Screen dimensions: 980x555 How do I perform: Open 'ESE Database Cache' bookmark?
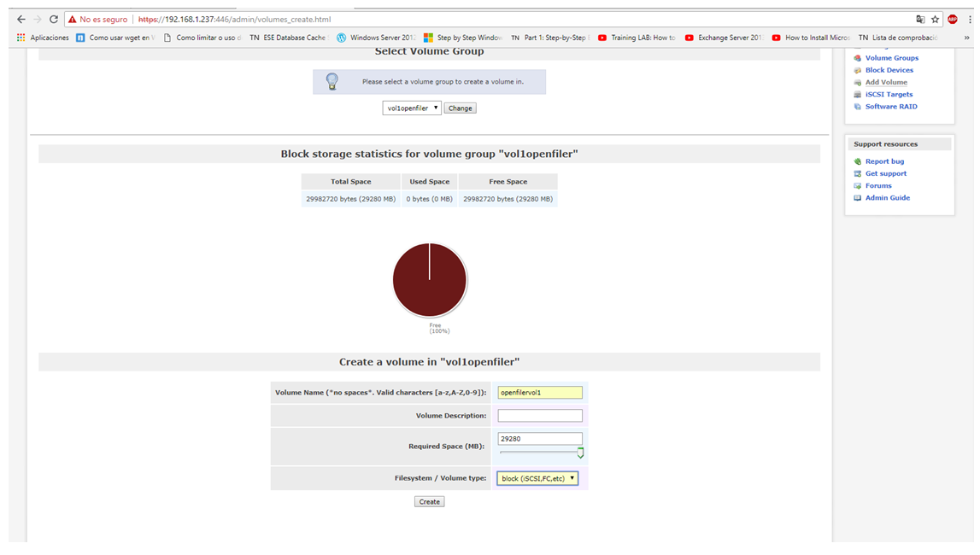tap(288, 38)
